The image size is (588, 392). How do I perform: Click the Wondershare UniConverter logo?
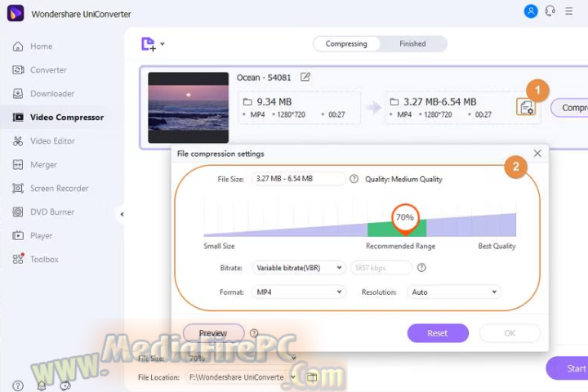coord(16,14)
